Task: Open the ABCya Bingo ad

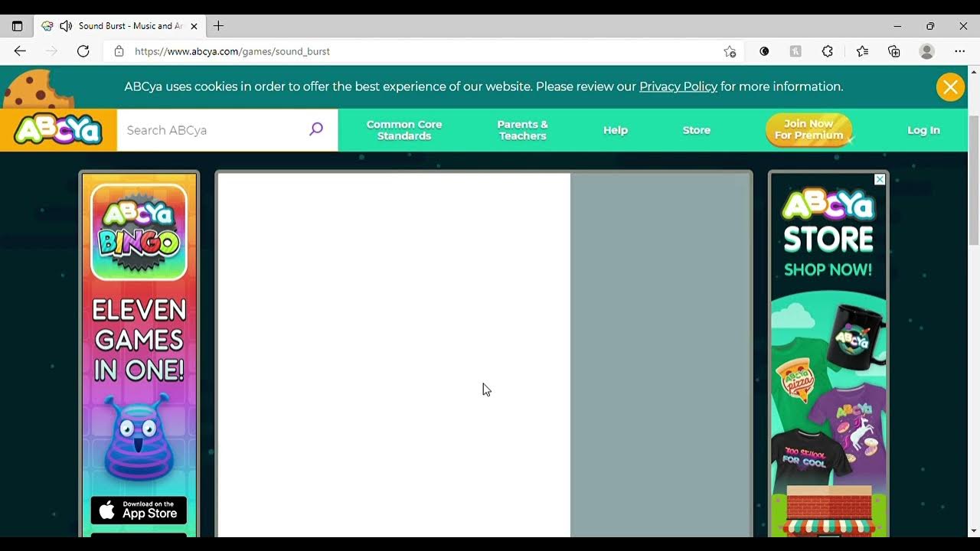Action: [x=139, y=355]
